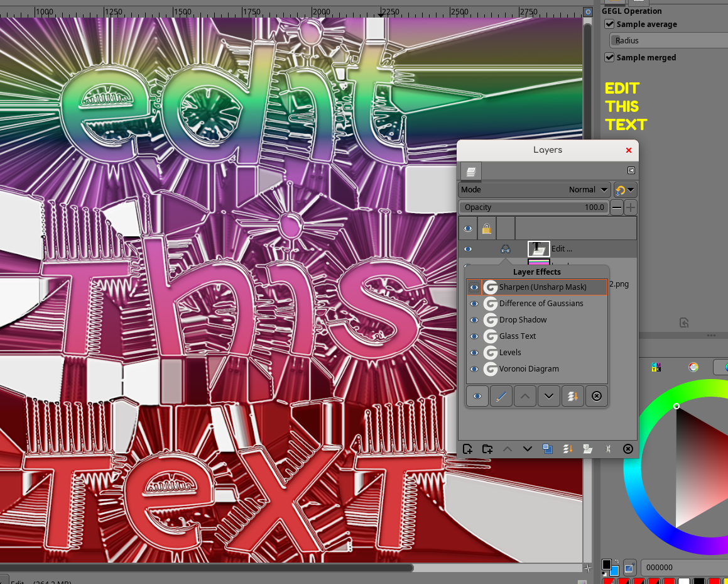This screenshot has height=584, width=728.
Task: Activate the color picker eyedropper button
Action: pos(629,568)
